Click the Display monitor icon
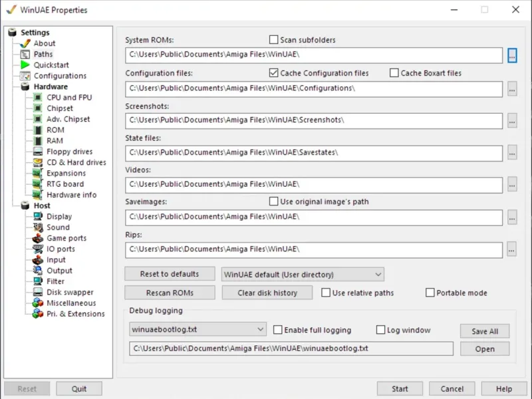 point(38,217)
